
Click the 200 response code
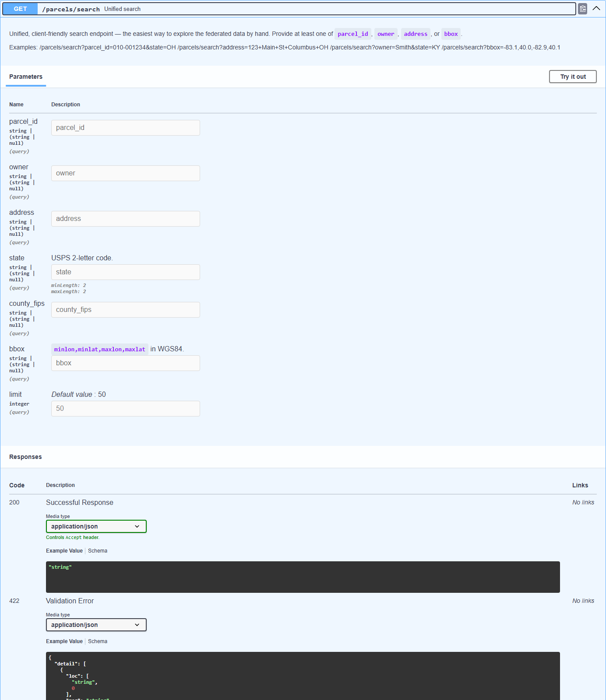coord(14,502)
